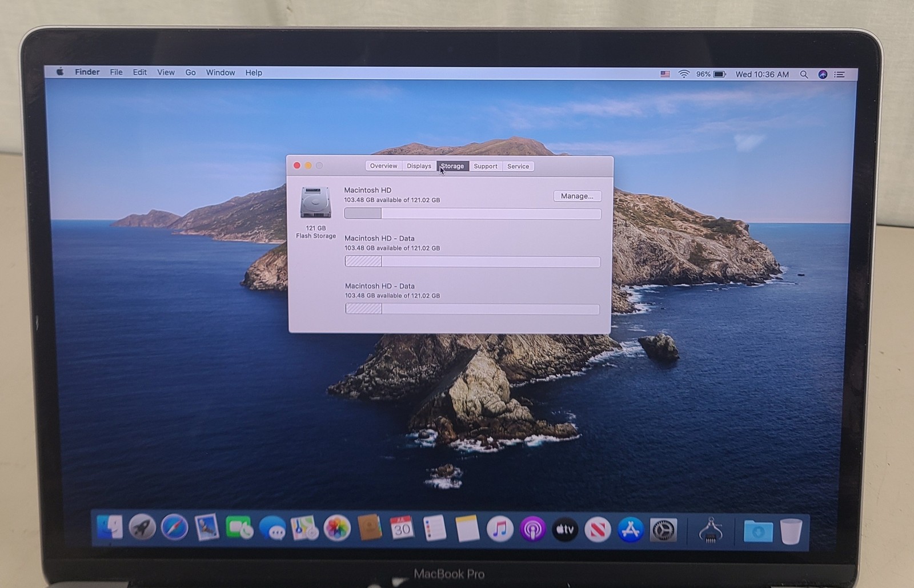Screen dimensions: 914x588
Task: Open Launchpad from the Dock
Action: click(x=142, y=527)
